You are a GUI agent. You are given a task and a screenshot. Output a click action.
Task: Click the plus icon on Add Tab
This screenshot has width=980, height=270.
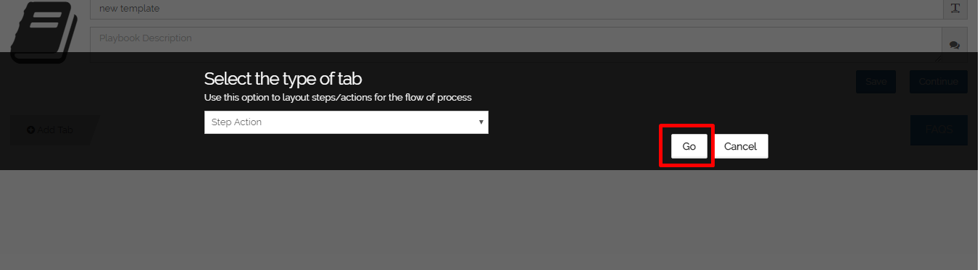coord(30,130)
